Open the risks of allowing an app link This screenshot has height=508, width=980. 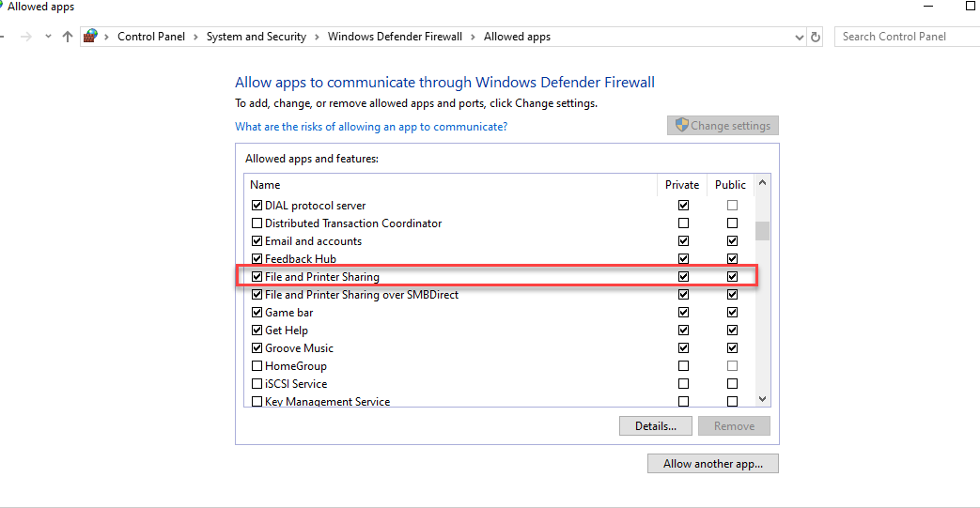371,127
